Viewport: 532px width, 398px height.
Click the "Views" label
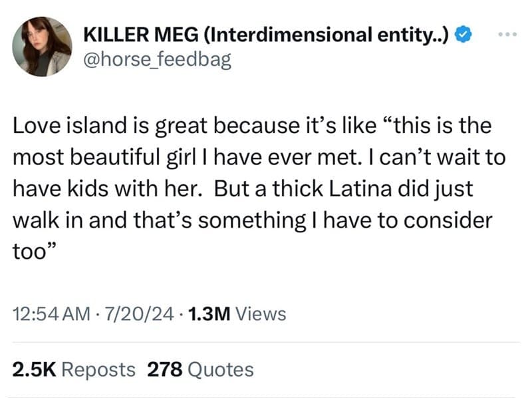click(261, 313)
